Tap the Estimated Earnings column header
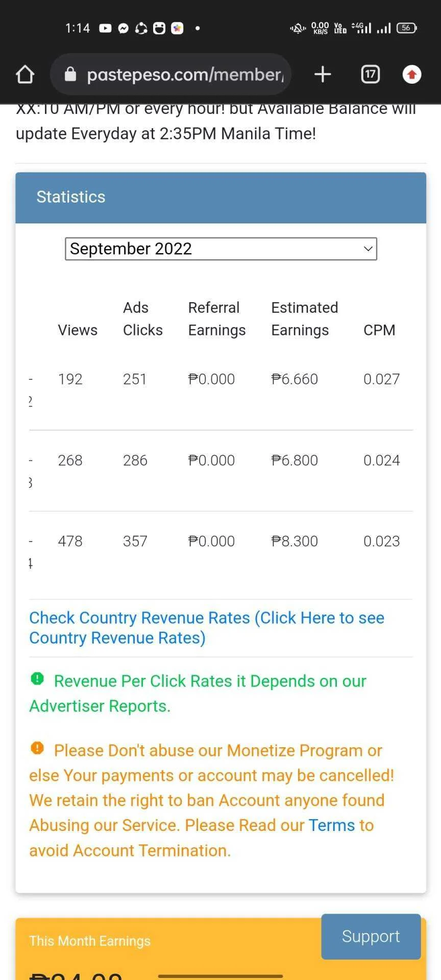Screen dimensions: 441x980 coord(305,319)
